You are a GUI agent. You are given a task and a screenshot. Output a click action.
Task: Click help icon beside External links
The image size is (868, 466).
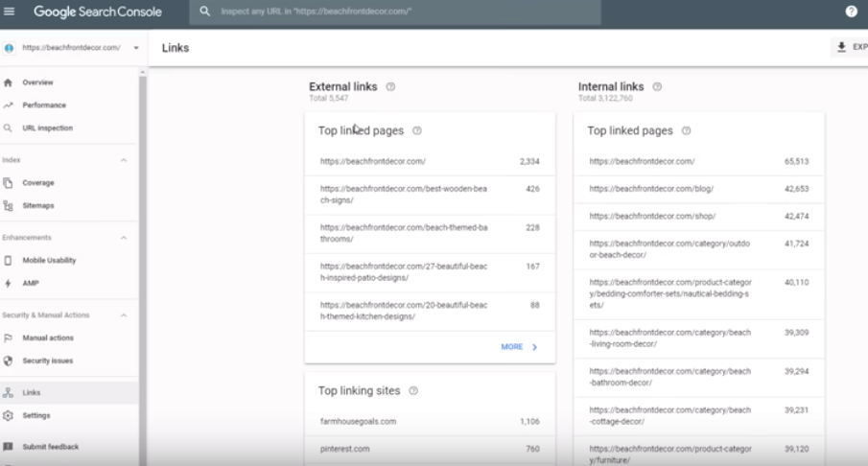390,87
